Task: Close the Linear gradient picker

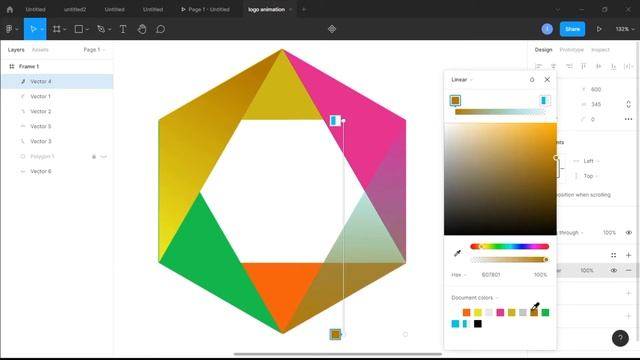Action: coord(547,80)
